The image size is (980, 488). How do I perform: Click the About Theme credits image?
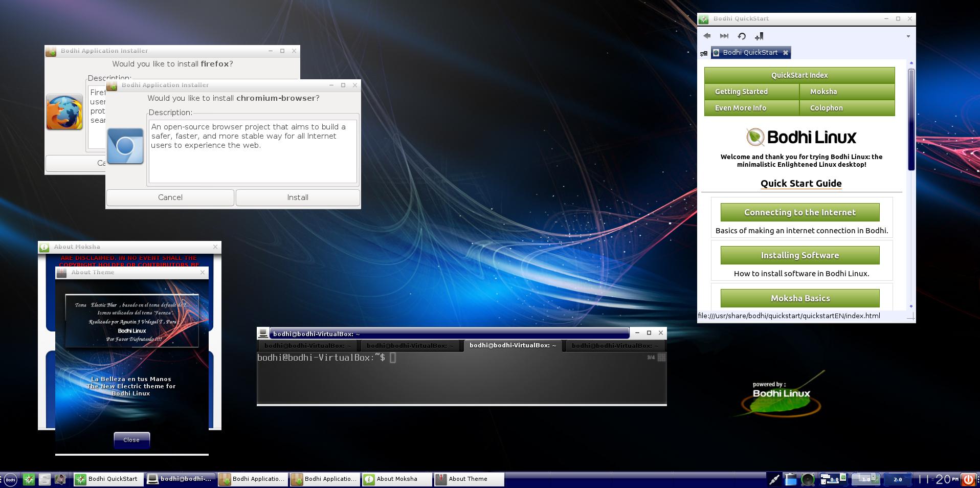(x=132, y=321)
